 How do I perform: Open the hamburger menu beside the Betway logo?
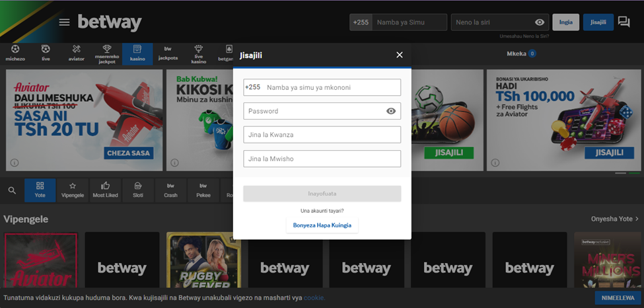pos(65,22)
